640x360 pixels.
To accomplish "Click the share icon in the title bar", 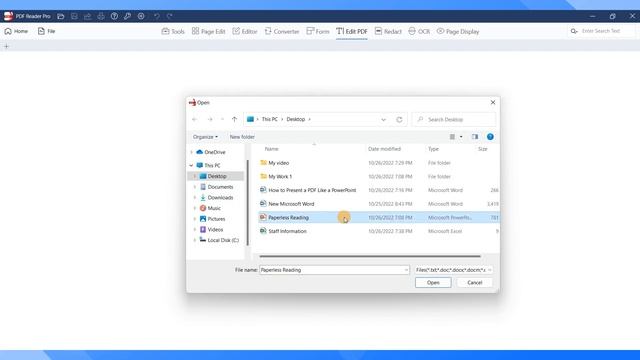I will click(x=87, y=16).
